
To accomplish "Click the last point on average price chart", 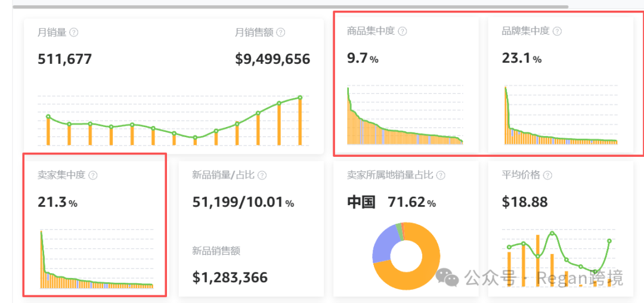I will pos(609,241).
